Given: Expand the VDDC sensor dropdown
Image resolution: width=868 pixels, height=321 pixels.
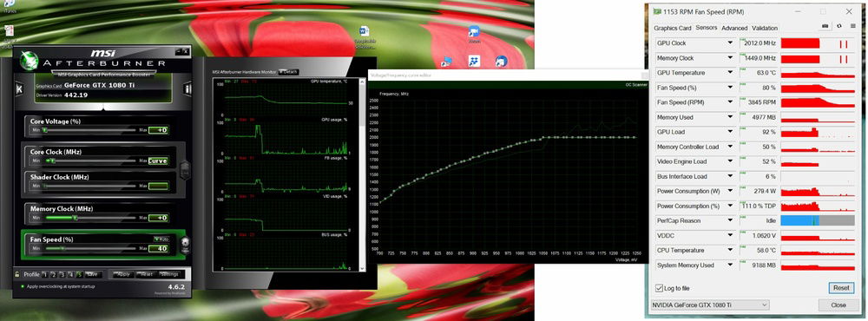Looking at the screenshot, I should [731, 236].
